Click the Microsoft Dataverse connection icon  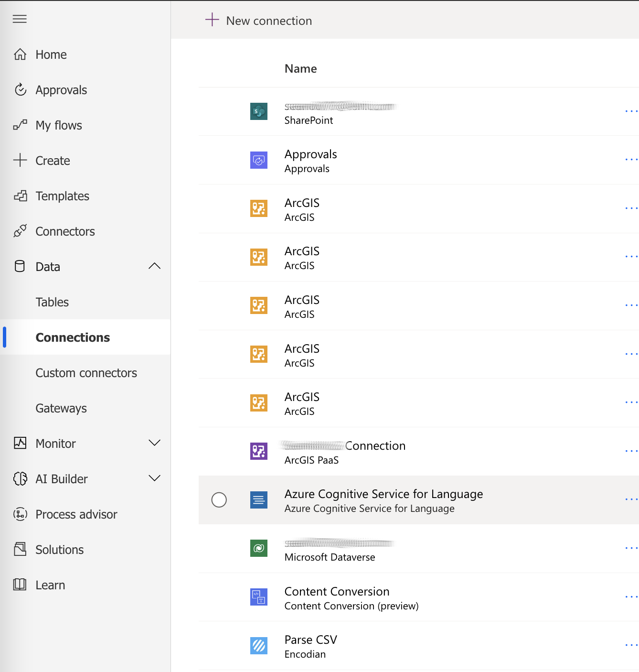point(259,548)
